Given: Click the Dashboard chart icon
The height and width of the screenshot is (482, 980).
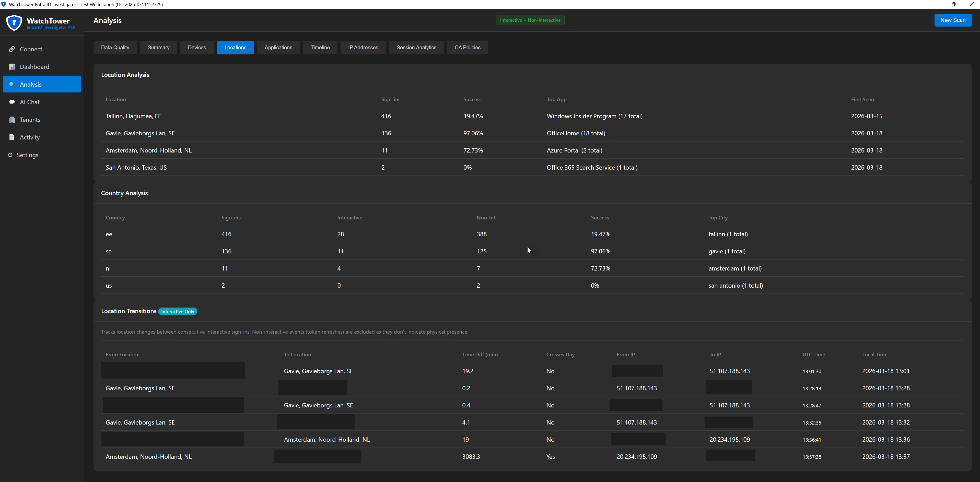Looking at the screenshot, I should pyautogui.click(x=12, y=67).
